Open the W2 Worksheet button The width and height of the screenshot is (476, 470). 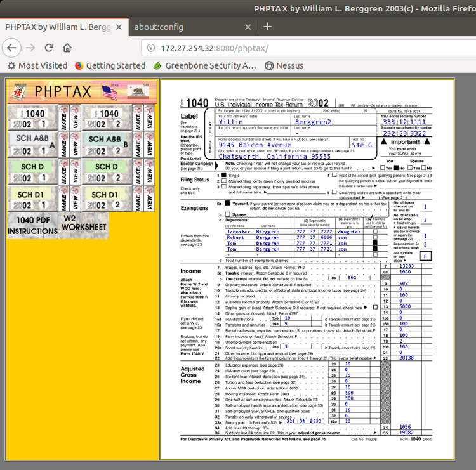[x=84, y=225]
